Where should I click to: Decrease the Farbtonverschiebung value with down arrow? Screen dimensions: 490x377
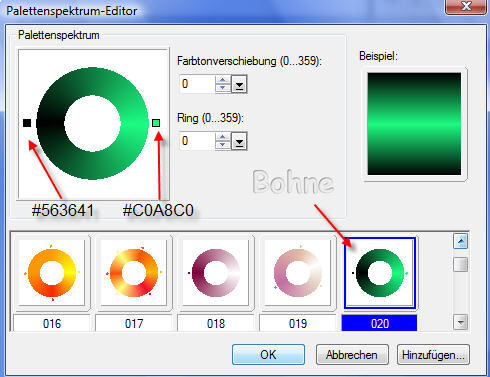(222, 88)
